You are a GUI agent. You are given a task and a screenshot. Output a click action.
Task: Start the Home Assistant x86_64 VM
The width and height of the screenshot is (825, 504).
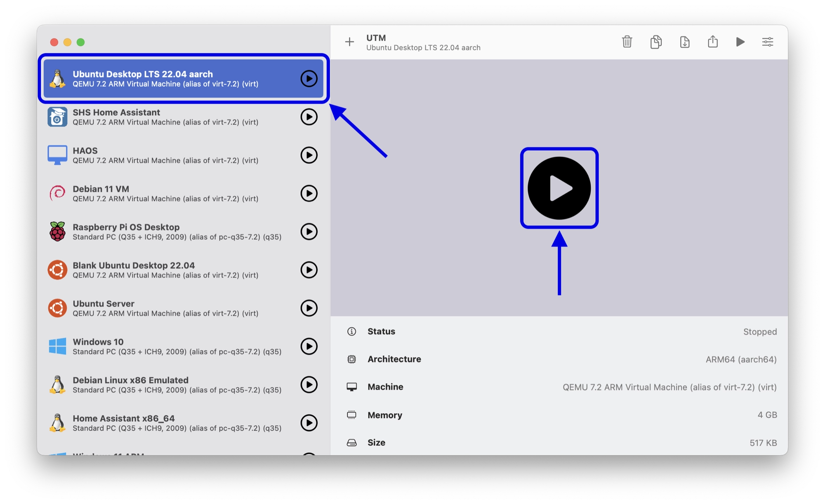tap(309, 423)
